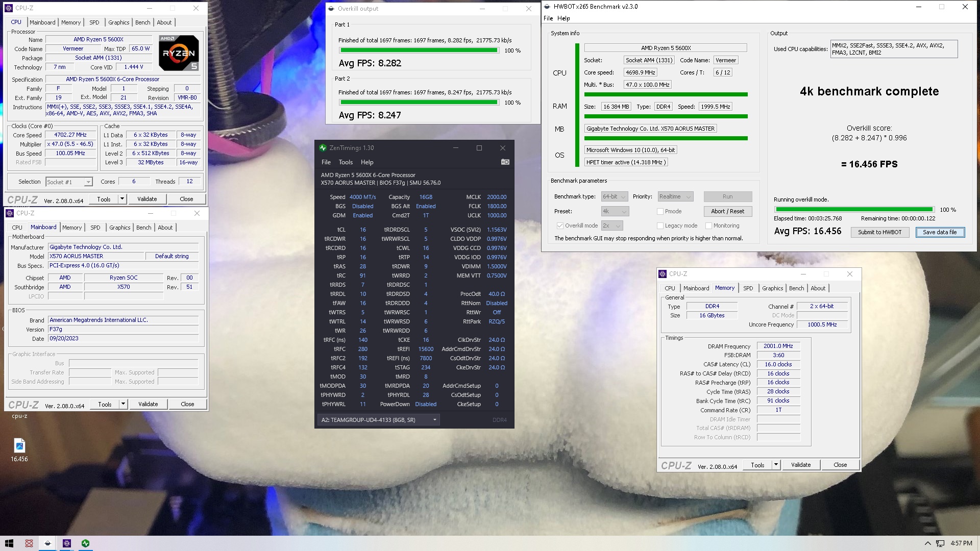Open ZenTimings DIMM slot A2 dropdown
This screenshot has width=980, height=551.
pos(379,420)
